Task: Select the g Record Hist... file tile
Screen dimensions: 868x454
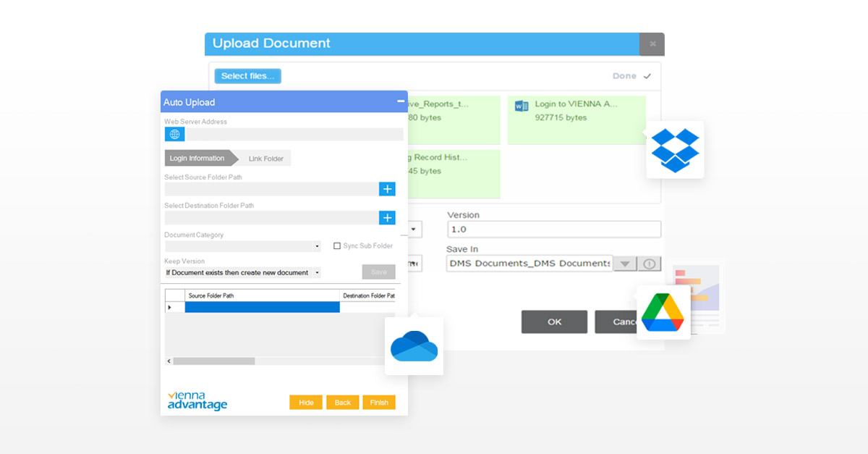Action: 454,174
